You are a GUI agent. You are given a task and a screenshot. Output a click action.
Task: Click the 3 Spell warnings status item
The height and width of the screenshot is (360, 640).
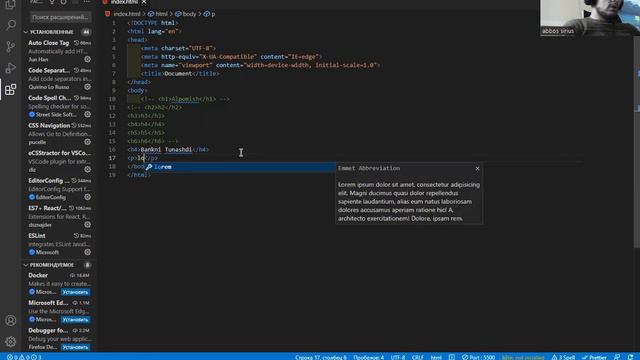563,357
